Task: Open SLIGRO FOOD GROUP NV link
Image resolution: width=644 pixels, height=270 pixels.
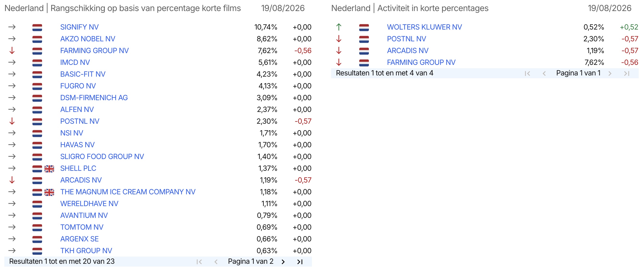Action: [102, 157]
